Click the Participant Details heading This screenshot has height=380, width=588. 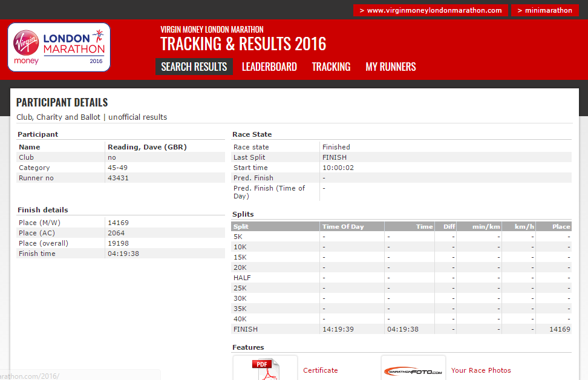(62, 102)
